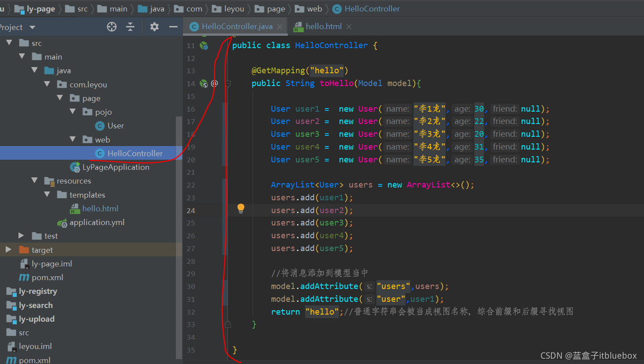The height and width of the screenshot is (364, 644).
Task: Click the hello.html file icon in tree
Action: coord(75,209)
